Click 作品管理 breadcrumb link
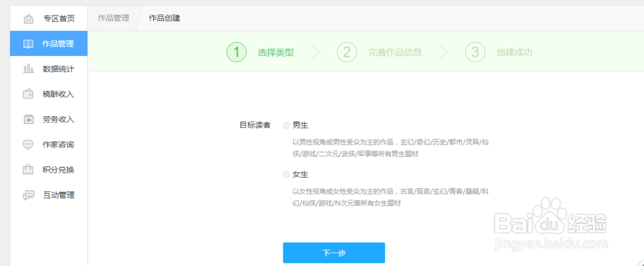This screenshot has height=266, width=644. 113,18
